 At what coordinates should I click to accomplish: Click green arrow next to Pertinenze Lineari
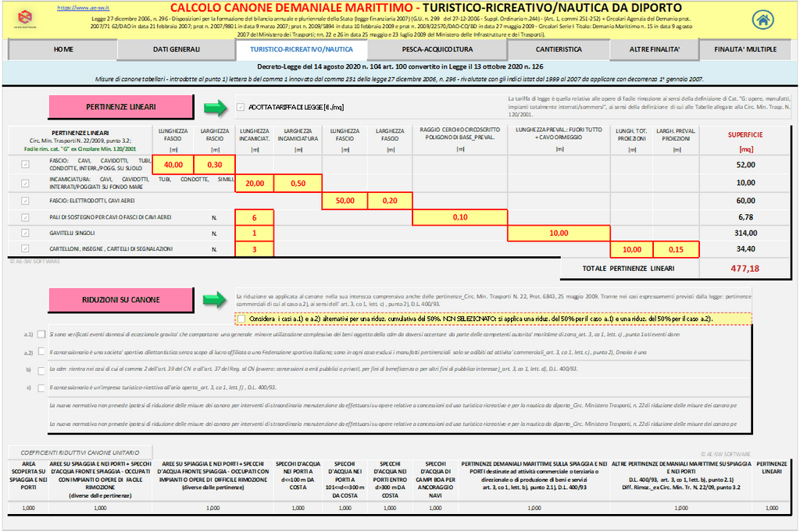214,107
